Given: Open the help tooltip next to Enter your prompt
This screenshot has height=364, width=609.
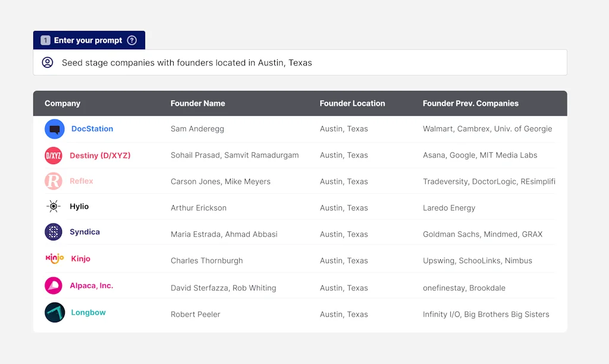Looking at the screenshot, I should [132, 40].
